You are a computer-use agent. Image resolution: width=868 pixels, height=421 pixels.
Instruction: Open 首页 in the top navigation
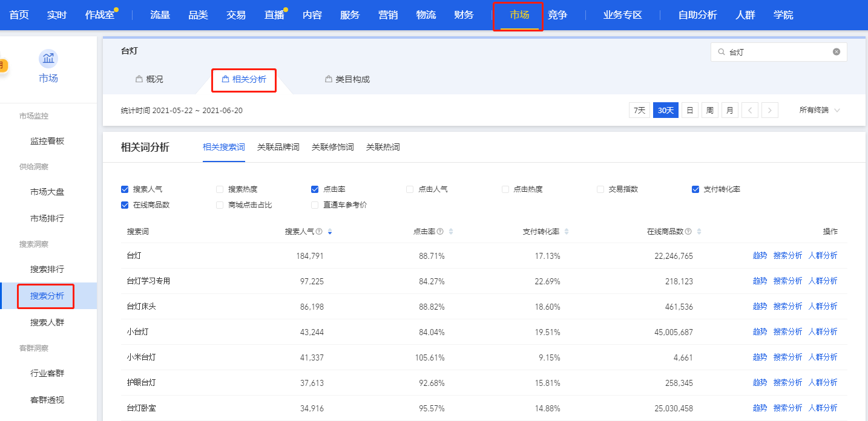(x=19, y=15)
